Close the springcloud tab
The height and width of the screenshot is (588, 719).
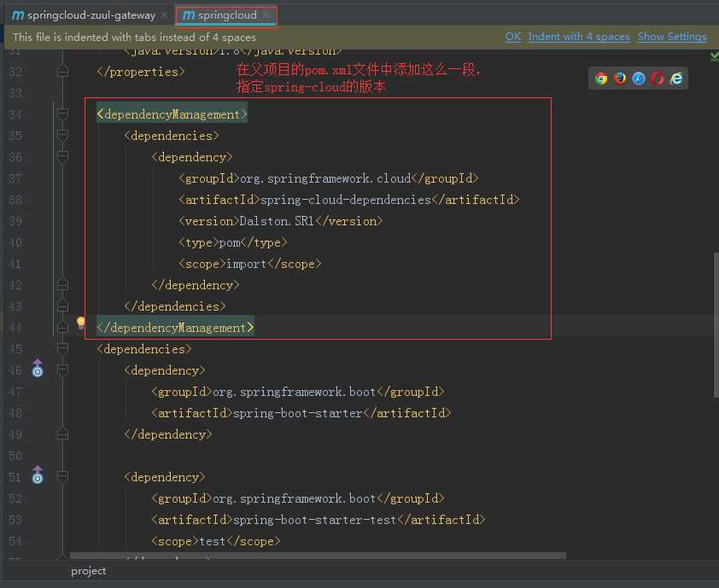[266, 15]
